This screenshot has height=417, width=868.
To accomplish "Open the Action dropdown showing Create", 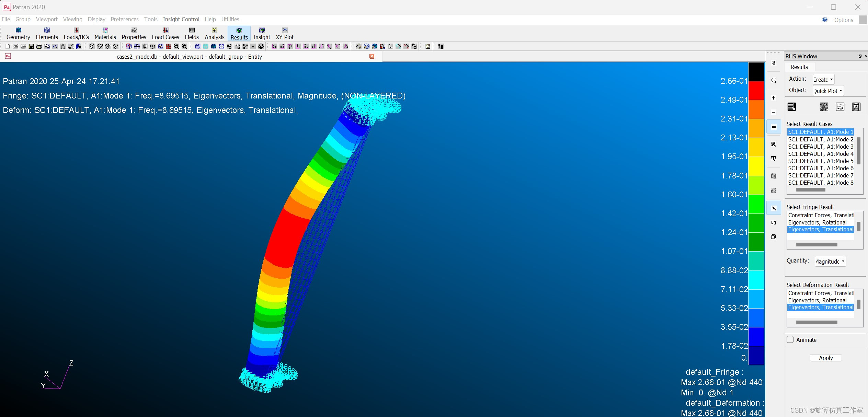I will [823, 80].
